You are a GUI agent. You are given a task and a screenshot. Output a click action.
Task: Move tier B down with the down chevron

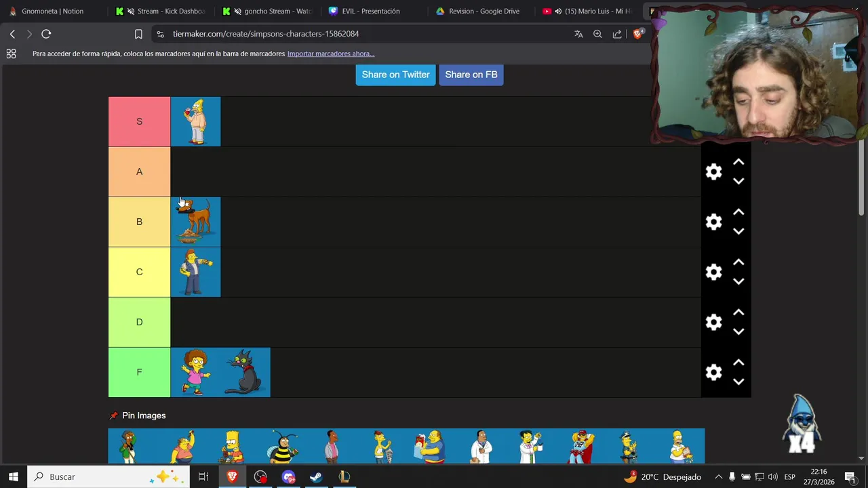pyautogui.click(x=738, y=231)
